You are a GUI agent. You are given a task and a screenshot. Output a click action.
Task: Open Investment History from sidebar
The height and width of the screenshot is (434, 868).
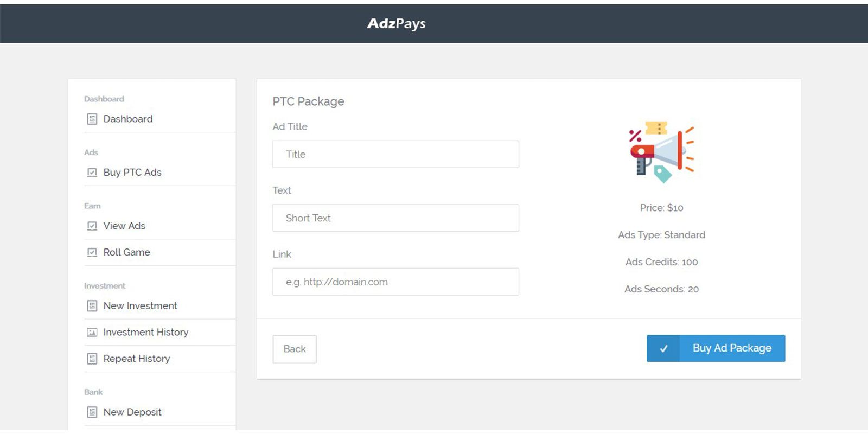pos(145,333)
